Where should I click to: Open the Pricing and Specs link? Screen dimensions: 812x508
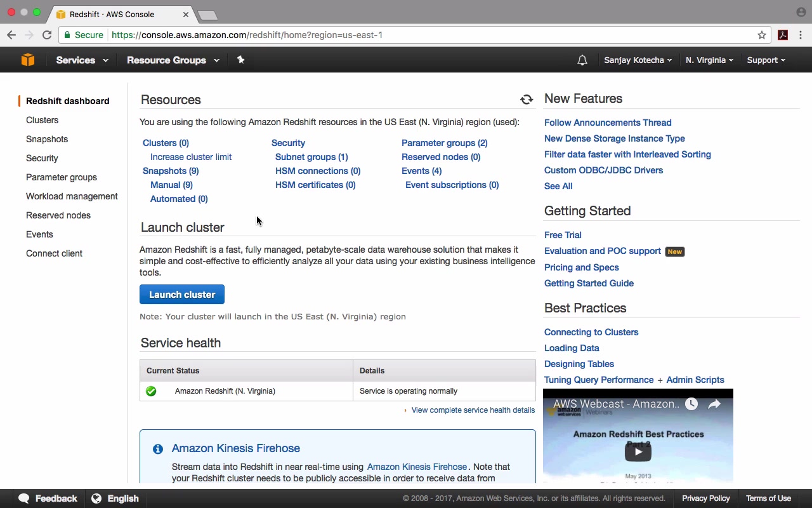582,267
